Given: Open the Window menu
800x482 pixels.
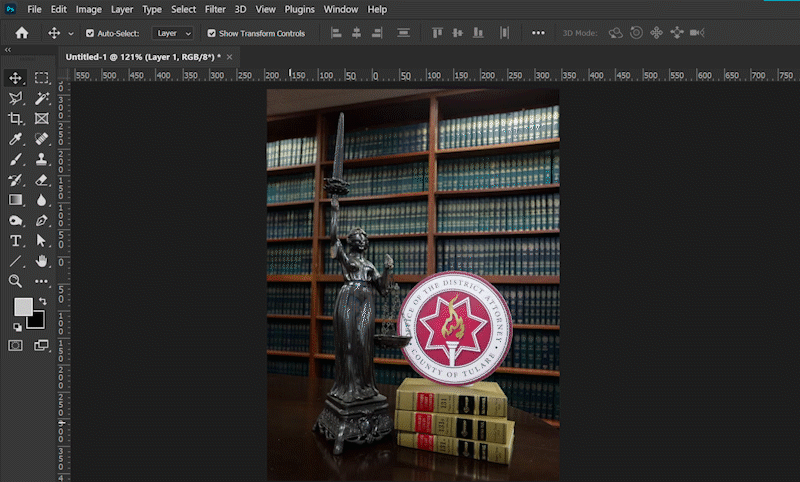Looking at the screenshot, I should coord(340,9).
